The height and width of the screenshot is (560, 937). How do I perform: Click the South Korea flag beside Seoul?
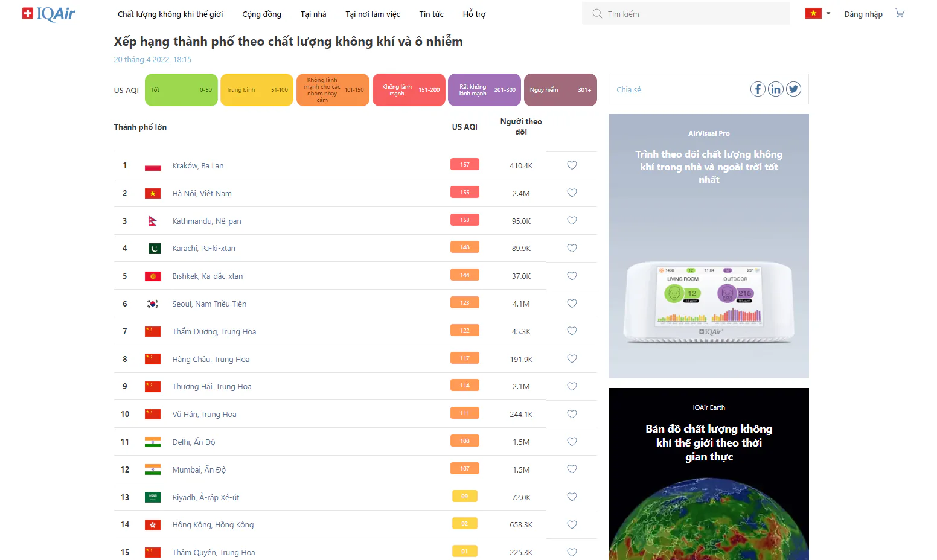[x=153, y=304]
